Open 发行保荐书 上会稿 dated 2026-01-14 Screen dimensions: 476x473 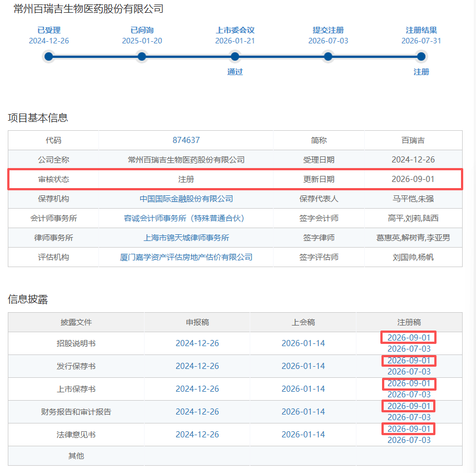pos(303,366)
